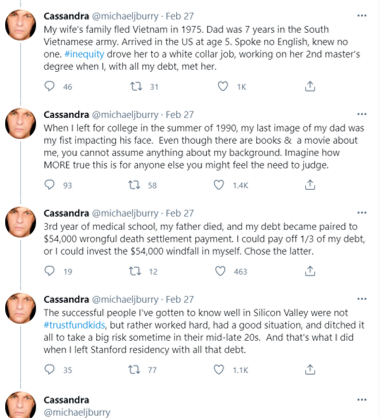Open the Feb 27 timestamp on the medical school tweet
383x418 pixels.
pyautogui.click(x=180, y=213)
